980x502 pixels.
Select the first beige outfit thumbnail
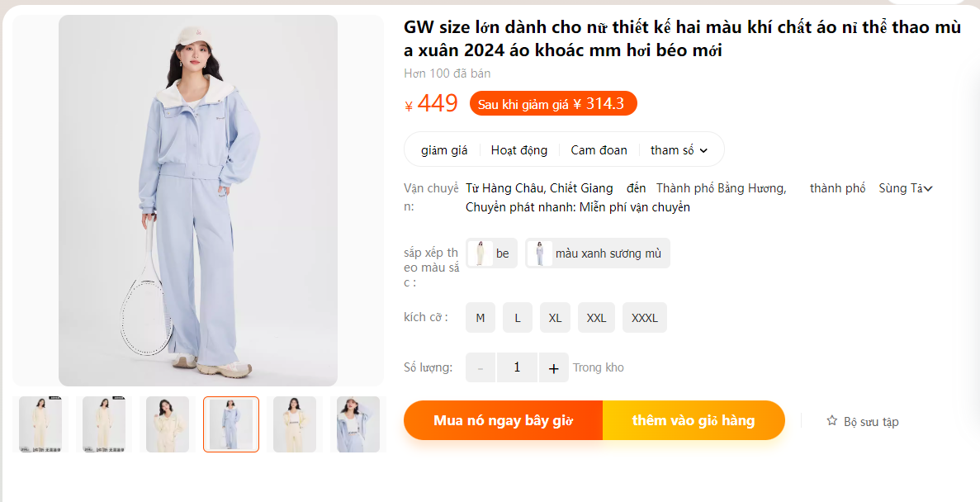point(40,424)
